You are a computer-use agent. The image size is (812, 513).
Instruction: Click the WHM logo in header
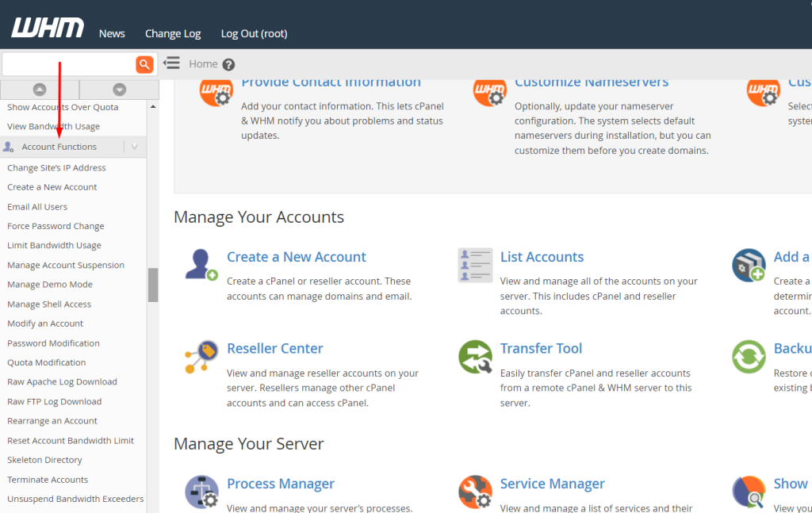tap(48, 29)
